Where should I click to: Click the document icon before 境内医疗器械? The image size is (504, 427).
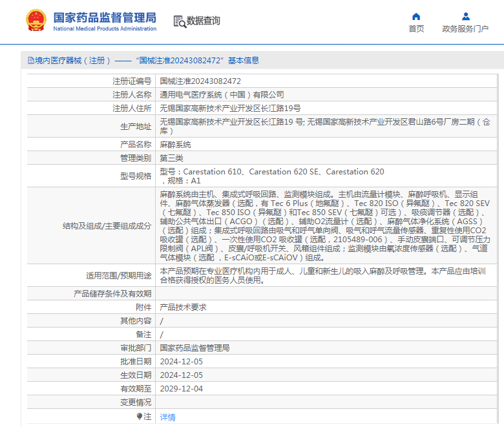point(31,61)
